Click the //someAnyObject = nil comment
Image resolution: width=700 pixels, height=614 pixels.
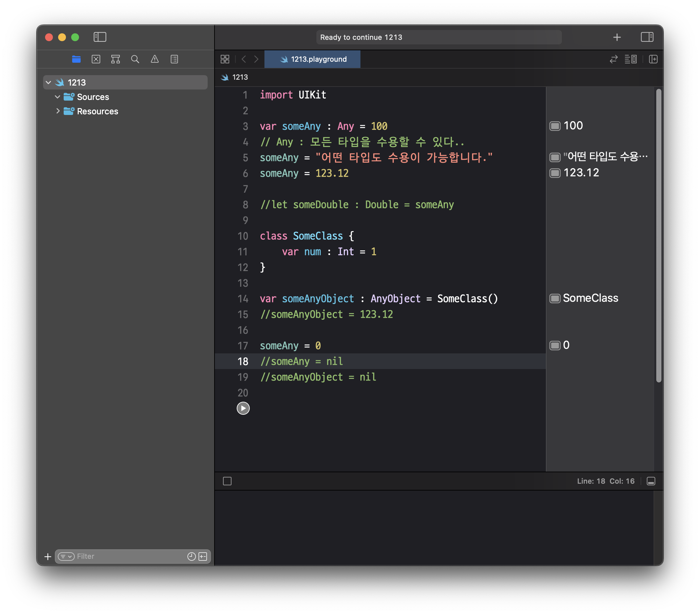click(x=318, y=377)
